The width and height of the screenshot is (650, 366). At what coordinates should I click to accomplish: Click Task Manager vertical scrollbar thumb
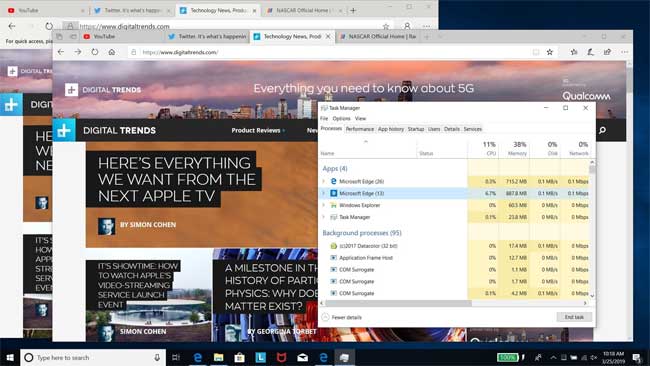pos(592,169)
